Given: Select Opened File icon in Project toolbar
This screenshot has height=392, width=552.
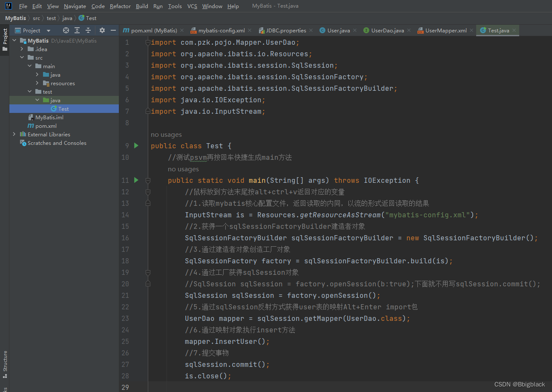Looking at the screenshot, I should click(66, 30).
